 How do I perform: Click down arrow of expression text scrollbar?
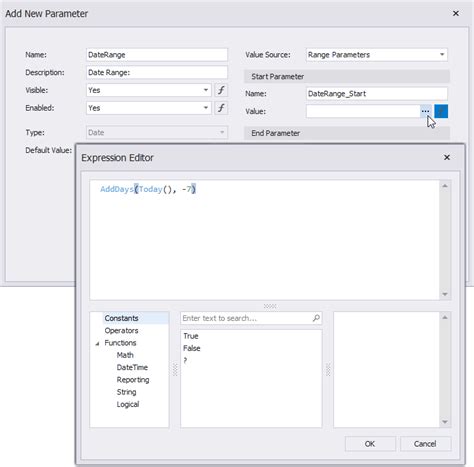pyautogui.click(x=445, y=294)
